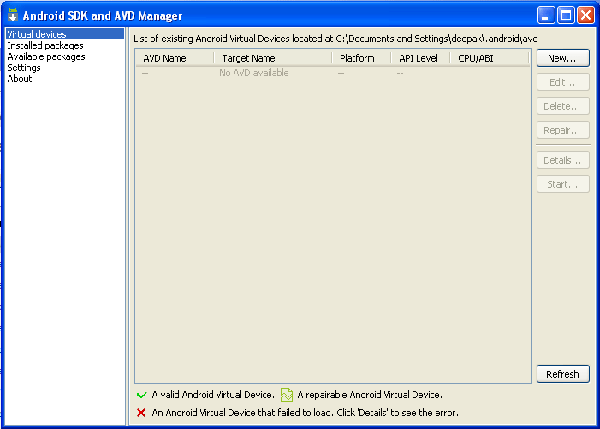Image resolution: width=600 pixels, height=429 pixels.
Task: Click the Delete... button
Action: [562, 106]
